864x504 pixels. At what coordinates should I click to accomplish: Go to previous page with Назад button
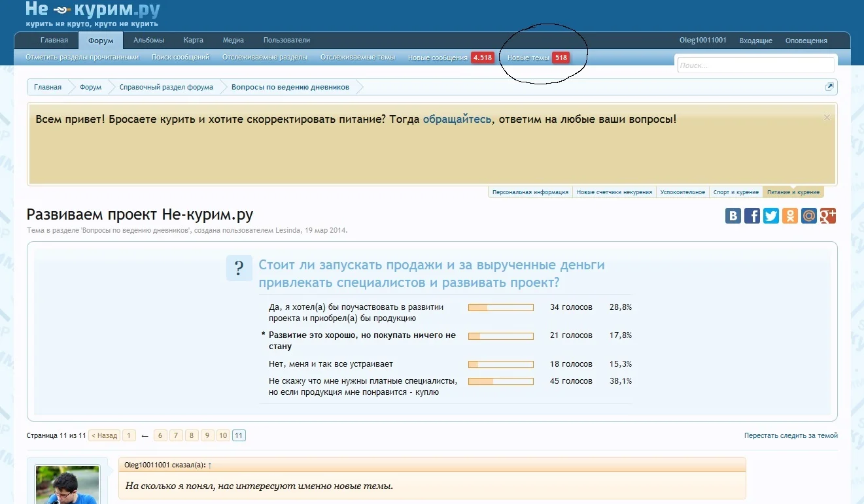click(104, 435)
